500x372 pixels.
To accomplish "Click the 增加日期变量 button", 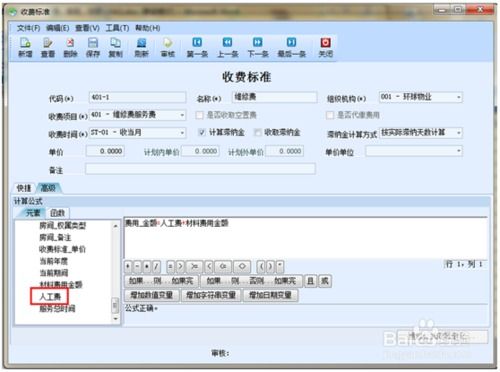I will 270,295.
